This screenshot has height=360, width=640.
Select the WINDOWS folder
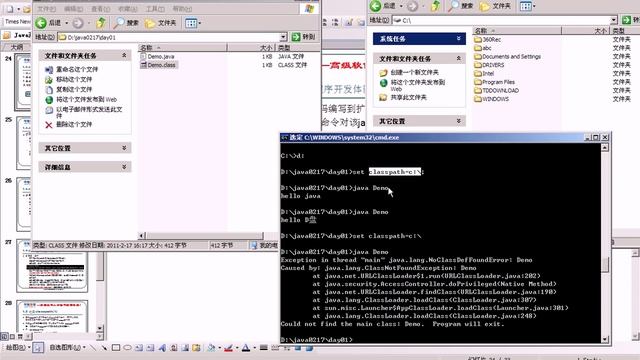tap(491, 99)
